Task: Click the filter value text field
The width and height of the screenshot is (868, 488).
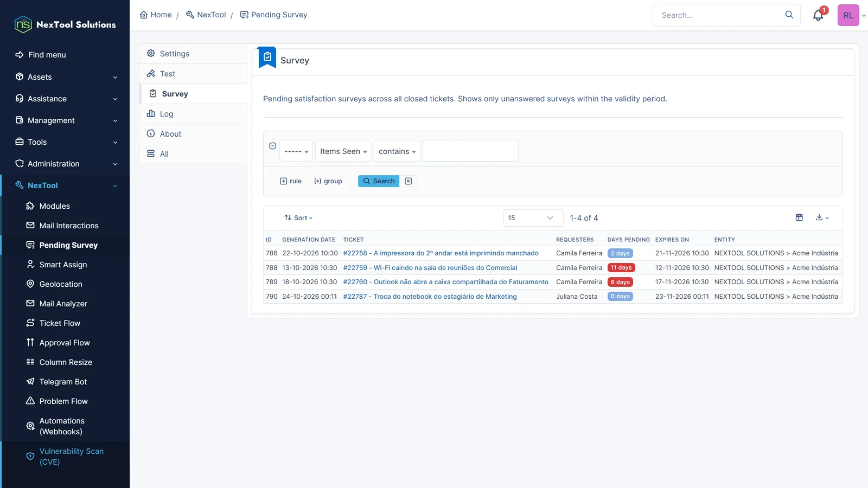Action: coord(470,151)
